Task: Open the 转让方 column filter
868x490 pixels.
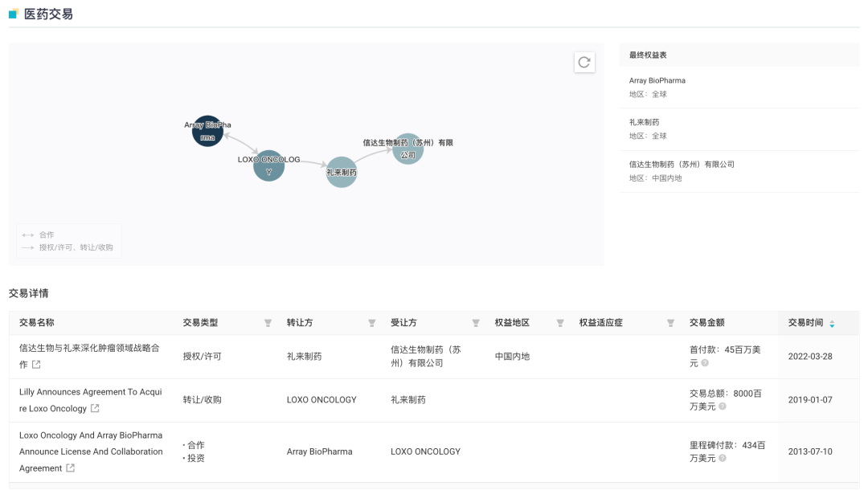Action: [x=371, y=323]
